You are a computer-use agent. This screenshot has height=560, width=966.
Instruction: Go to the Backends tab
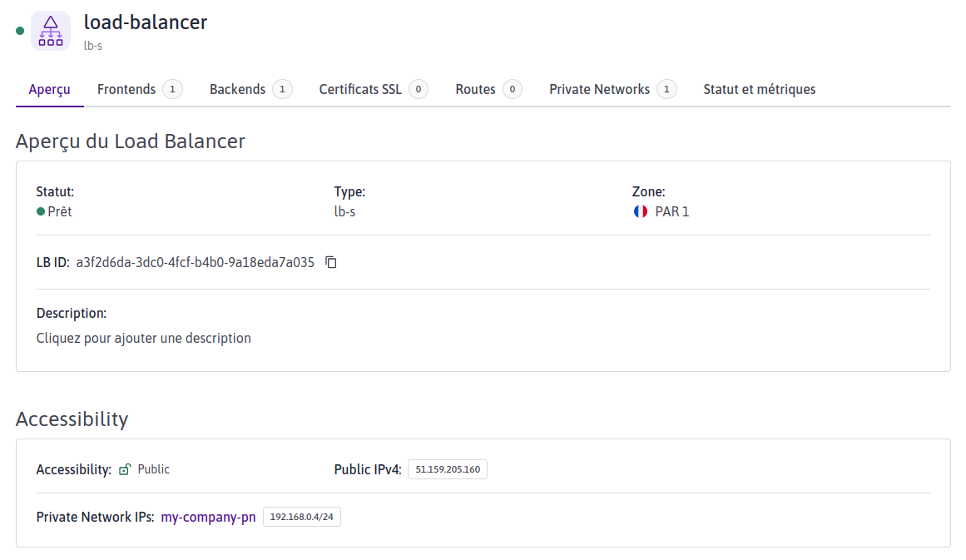pyautogui.click(x=237, y=89)
